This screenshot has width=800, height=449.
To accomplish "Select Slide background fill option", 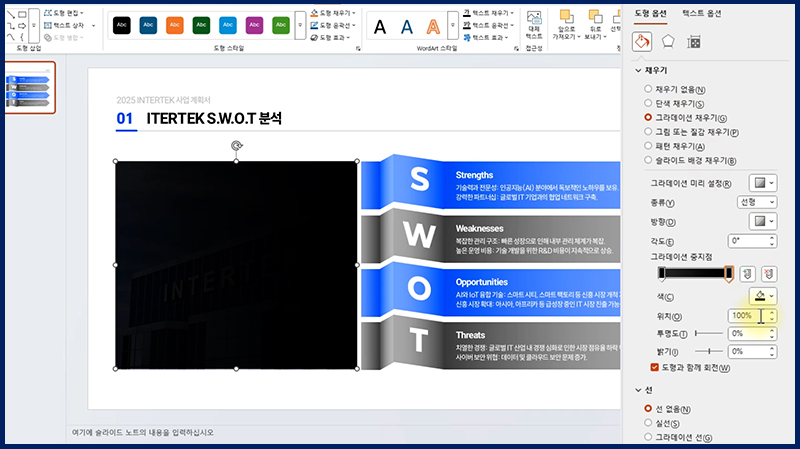I will point(648,160).
